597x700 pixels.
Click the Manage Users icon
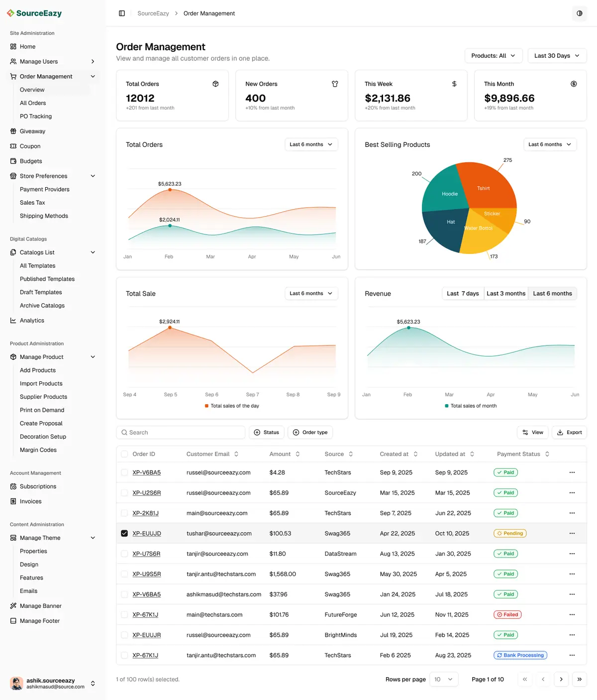click(13, 62)
